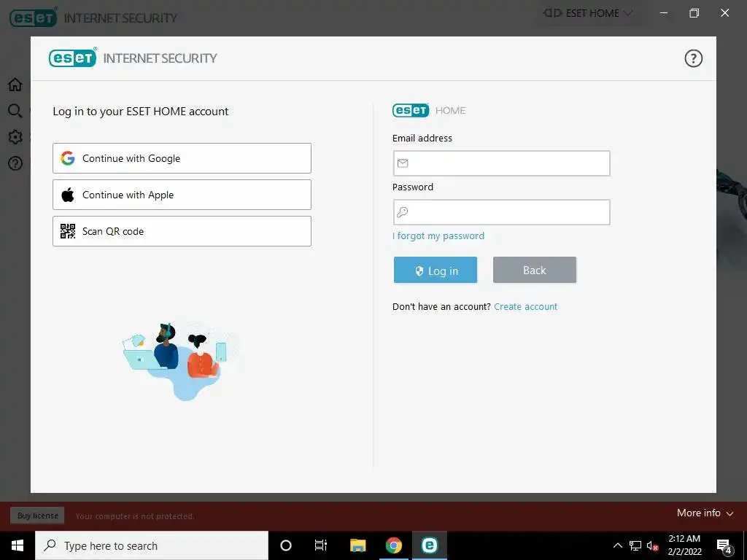The height and width of the screenshot is (560, 747).
Task: Show hidden system tray icons
Action: click(x=617, y=545)
